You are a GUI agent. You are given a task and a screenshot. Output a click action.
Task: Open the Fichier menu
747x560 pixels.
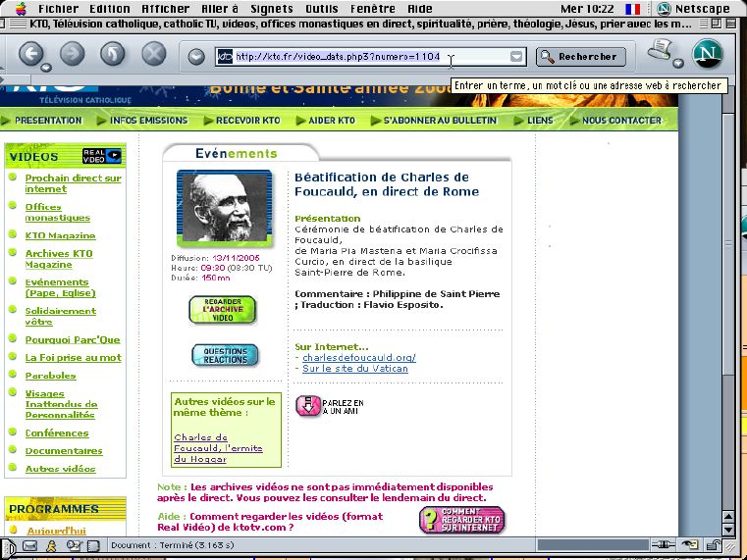(x=60, y=9)
